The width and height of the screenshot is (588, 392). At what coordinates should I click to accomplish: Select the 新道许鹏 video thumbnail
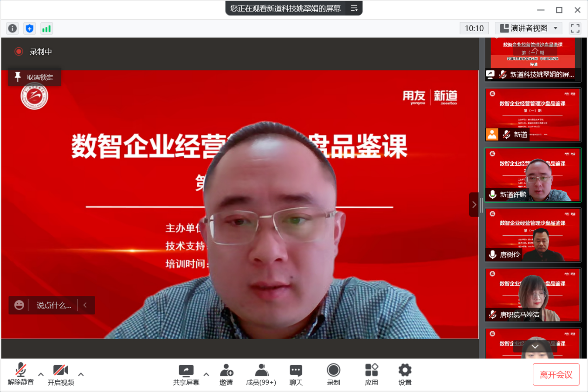tap(533, 175)
